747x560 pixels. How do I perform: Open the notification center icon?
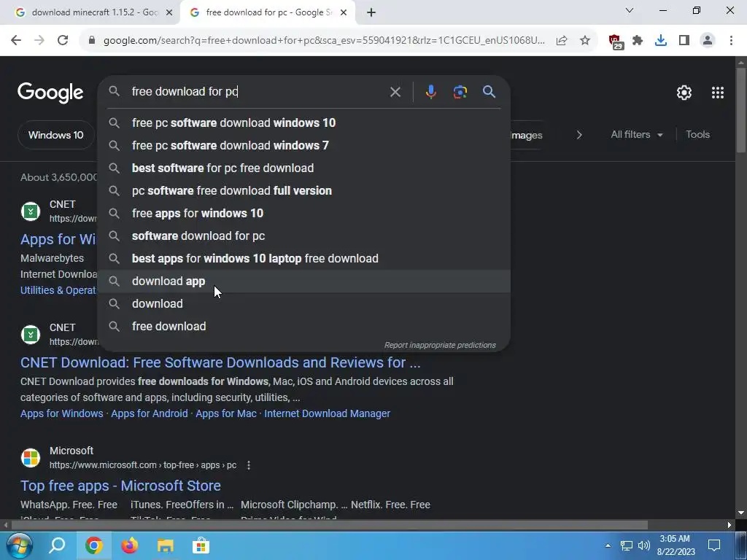[x=713, y=545]
